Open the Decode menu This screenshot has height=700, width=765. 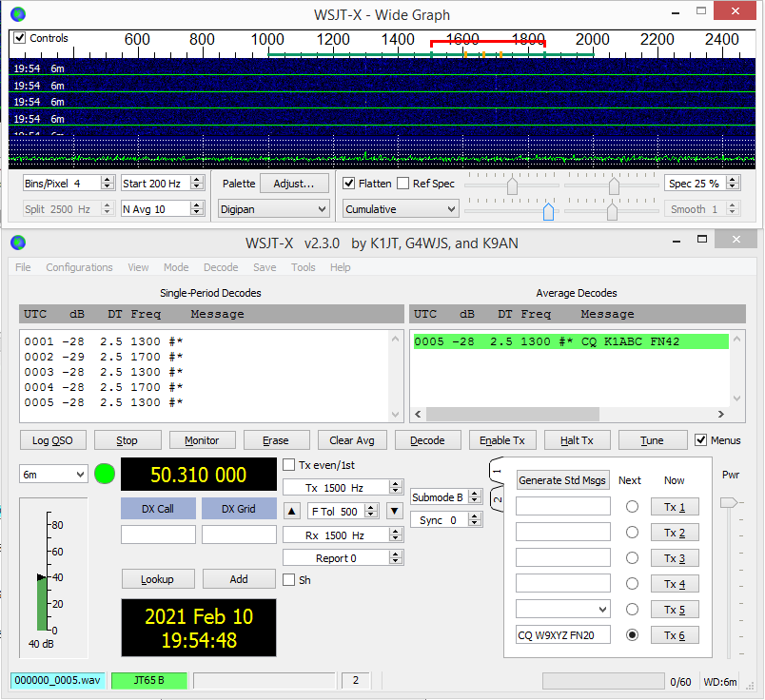point(221,267)
